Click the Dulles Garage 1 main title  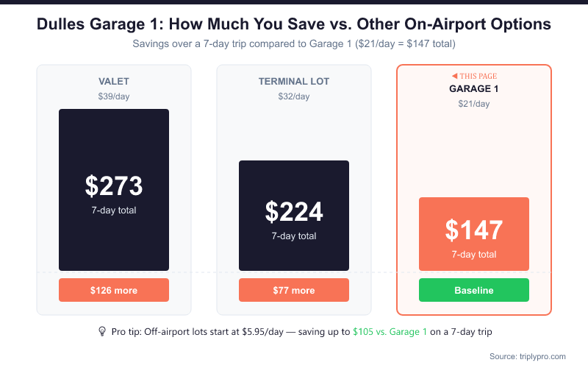294,24
